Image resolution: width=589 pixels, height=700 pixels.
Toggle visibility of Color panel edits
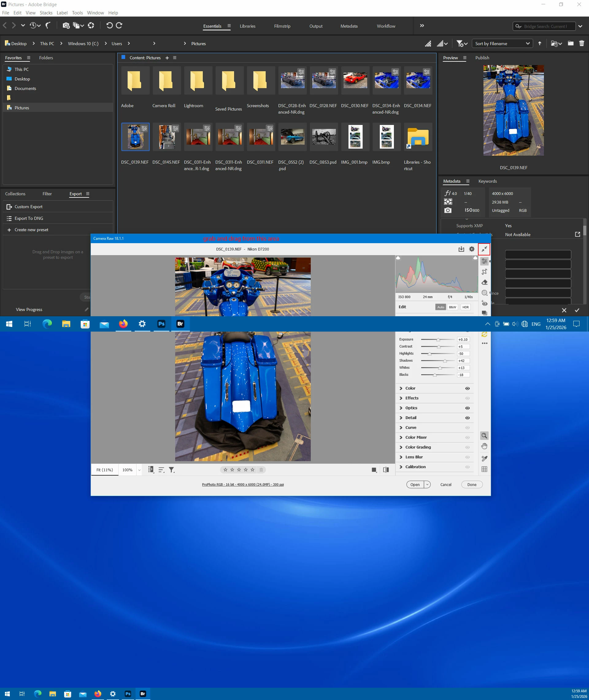pyautogui.click(x=468, y=388)
